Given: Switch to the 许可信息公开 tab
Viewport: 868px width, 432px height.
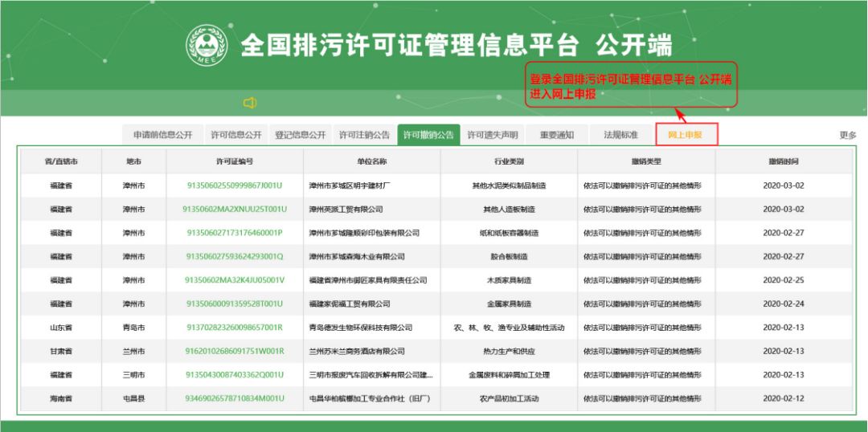Looking at the screenshot, I should point(236,135).
